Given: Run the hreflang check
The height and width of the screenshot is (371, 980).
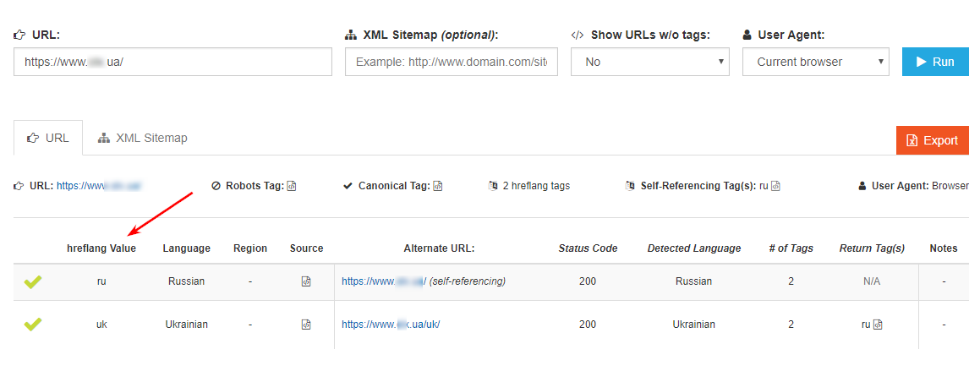Looking at the screenshot, I should (x=935, y=62).
